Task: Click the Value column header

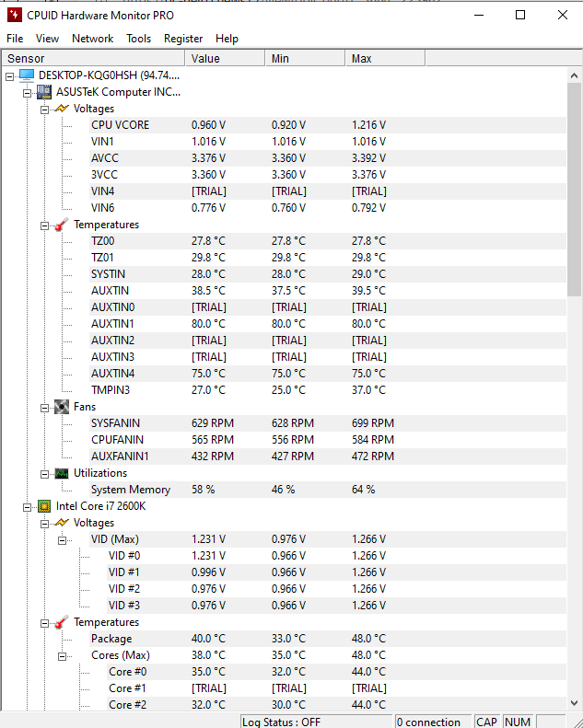Action: (x=225, y=59)
